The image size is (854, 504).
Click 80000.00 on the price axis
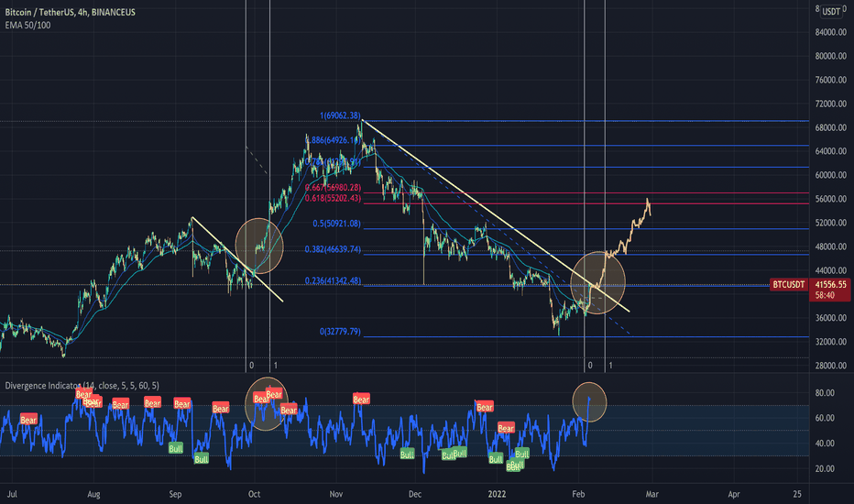(x=830, y=56)
